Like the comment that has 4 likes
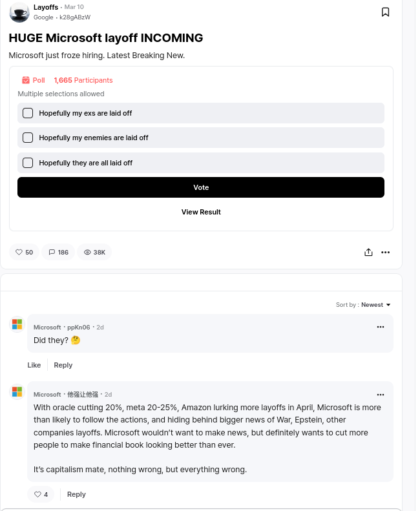The width and height of the screenshot is (420, 511). (41, 494)
